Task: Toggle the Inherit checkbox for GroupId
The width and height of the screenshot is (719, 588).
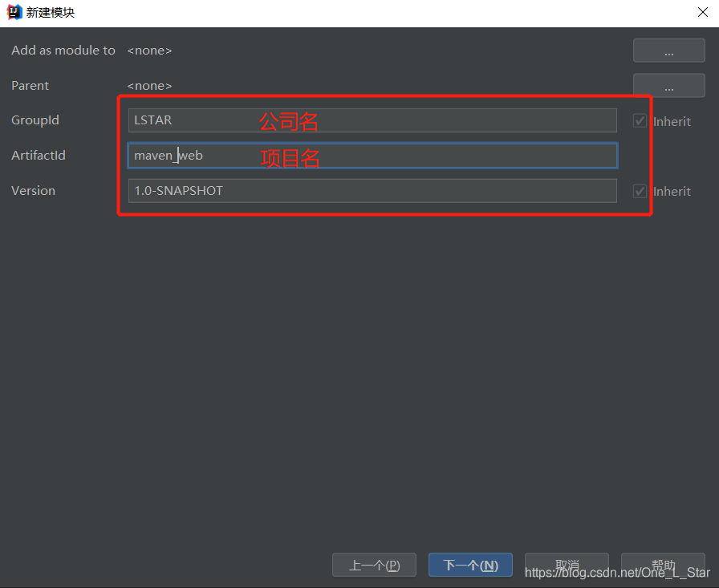Action: pos(640,121)
